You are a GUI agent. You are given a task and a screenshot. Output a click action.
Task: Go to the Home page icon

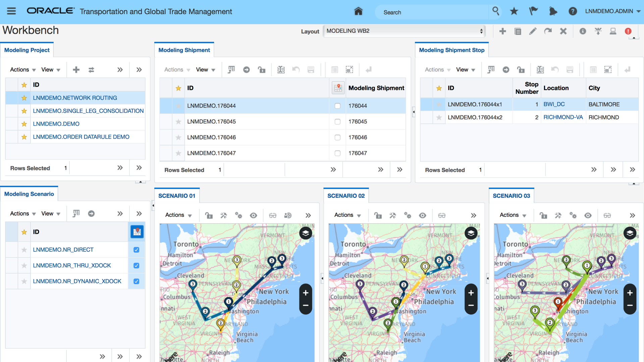358,11
